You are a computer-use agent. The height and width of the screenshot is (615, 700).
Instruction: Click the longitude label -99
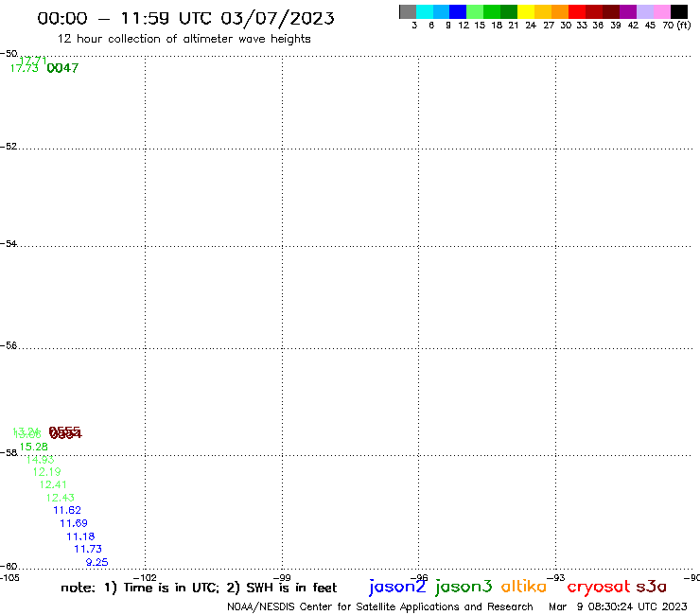point(282,578)
